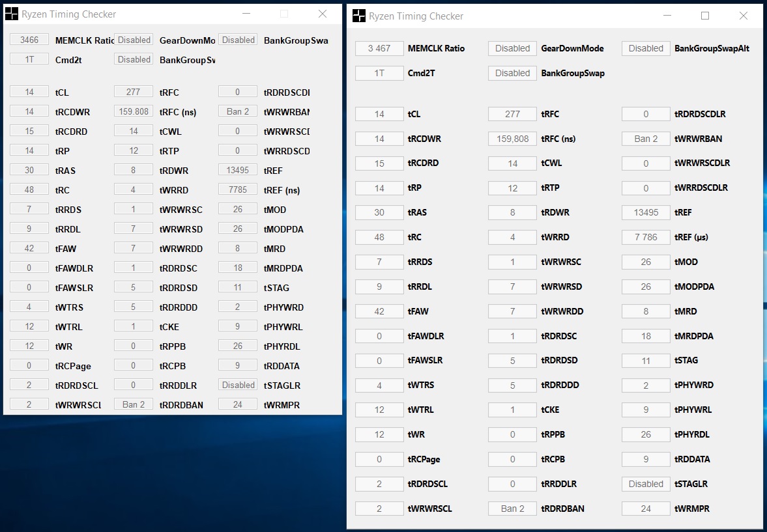Click the tRFC (ns) 159.808 field, left window
Image resolution: width=767 pixels, height=532 pixels.
(x=134, y=111)
